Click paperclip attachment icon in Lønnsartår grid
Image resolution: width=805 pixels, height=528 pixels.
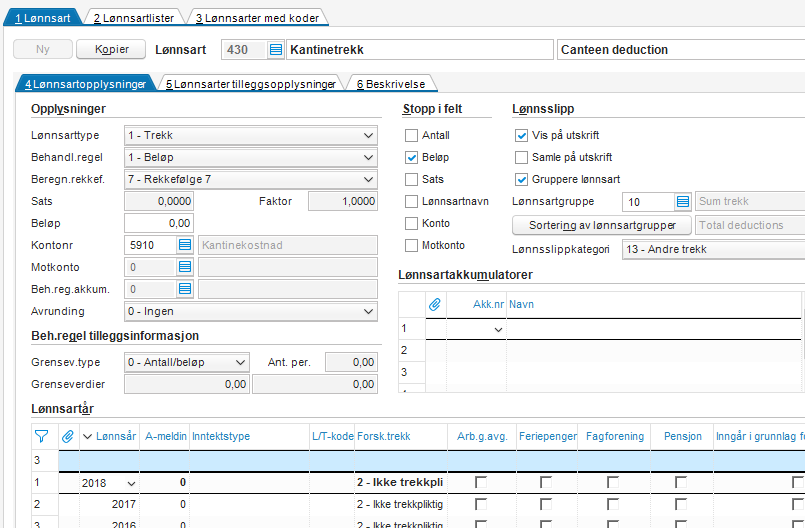coord(68,437)
